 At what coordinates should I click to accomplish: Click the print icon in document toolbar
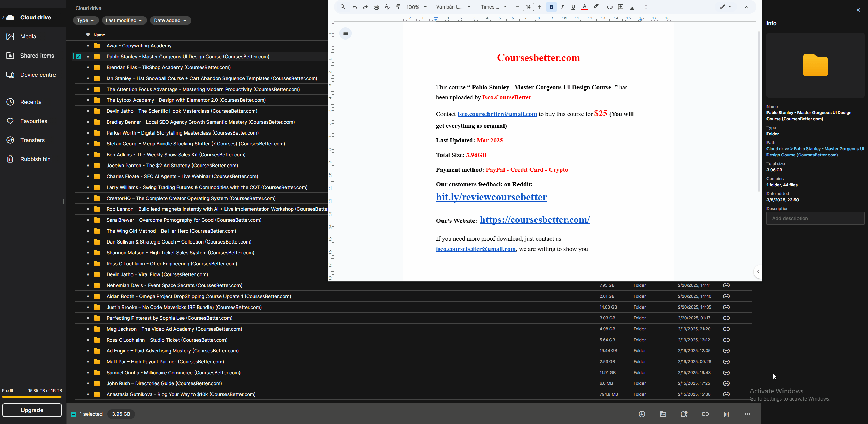pos(376,7)
